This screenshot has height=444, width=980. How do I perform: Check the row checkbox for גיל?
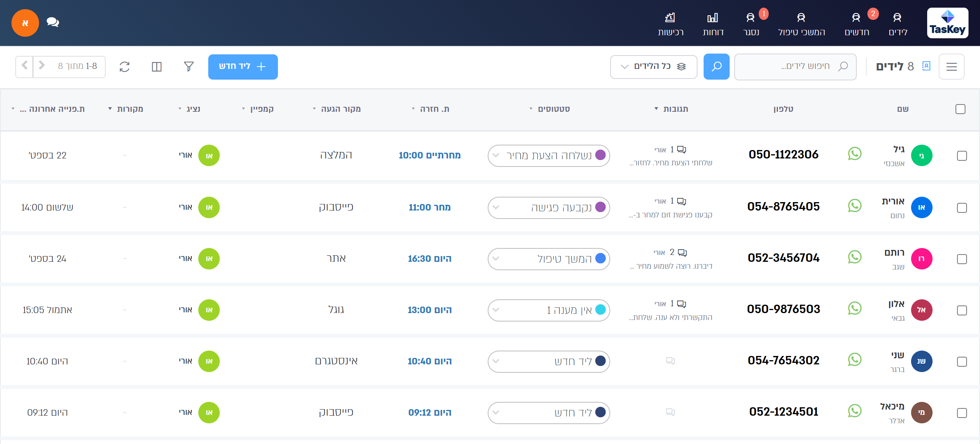[x=962, y=156]
